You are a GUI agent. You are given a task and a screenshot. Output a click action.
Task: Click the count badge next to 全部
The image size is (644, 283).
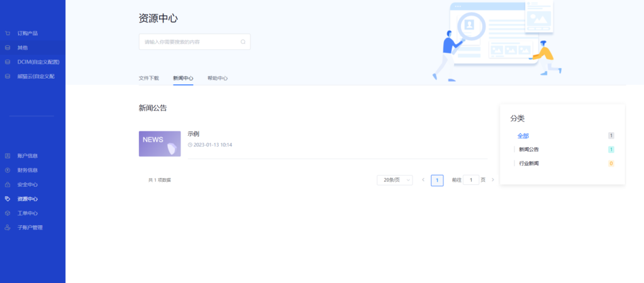tap(611, 136)
